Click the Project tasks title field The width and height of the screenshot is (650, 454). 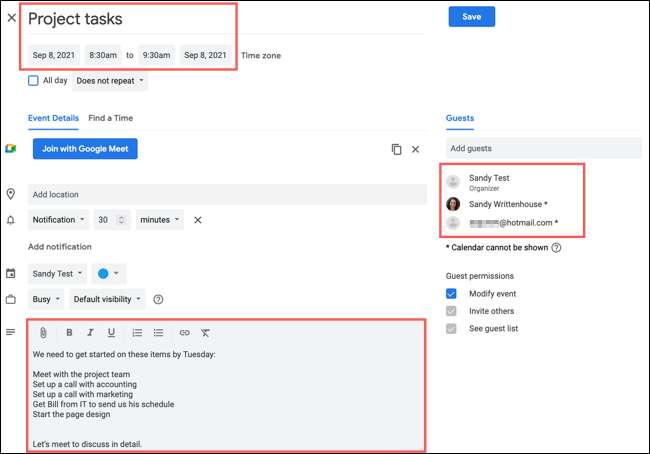coord(226,19)
